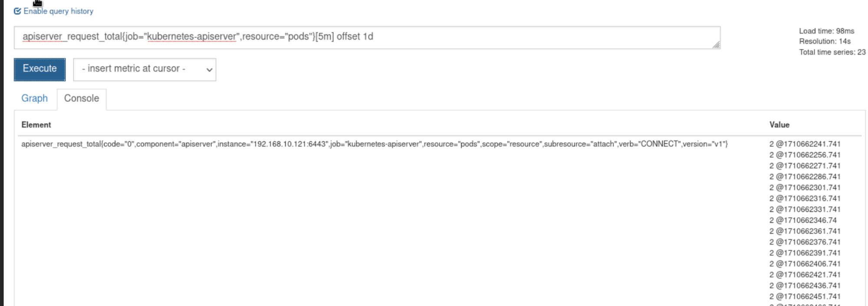The height and width of the screenshot is (306, 868).
Task: Click the apiserver_request_total series element label
Action: coord(374,144)
